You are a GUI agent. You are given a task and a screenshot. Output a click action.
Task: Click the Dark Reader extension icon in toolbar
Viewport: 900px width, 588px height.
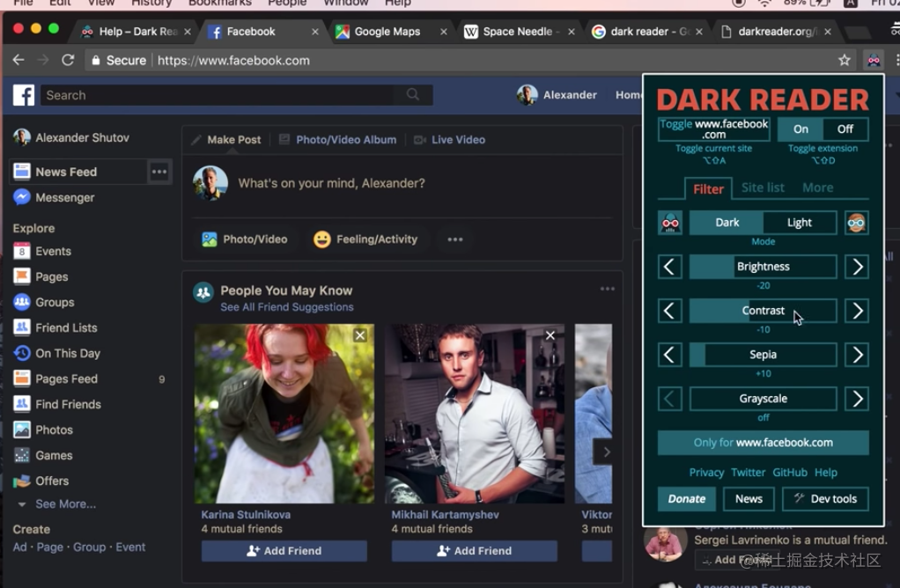(x=873, y=60)
